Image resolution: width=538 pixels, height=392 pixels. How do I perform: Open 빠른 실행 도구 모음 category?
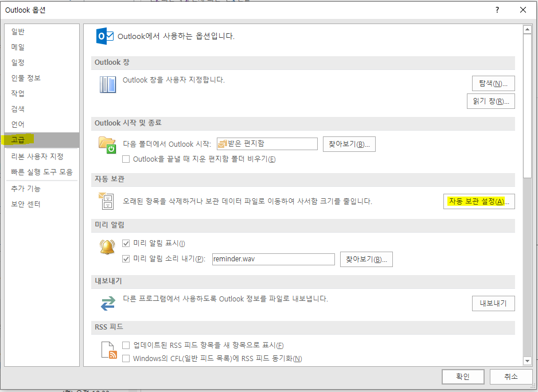coord(42,172)
